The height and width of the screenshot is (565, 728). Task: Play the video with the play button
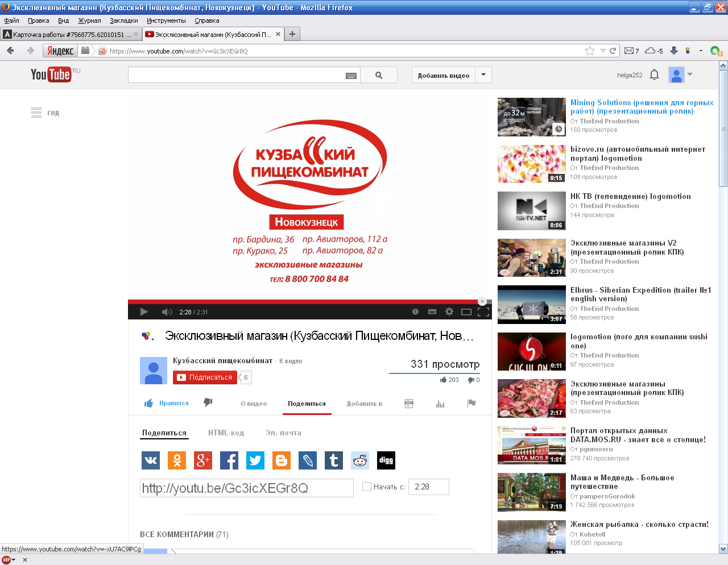pyautogui.click(x=144, y=311)
